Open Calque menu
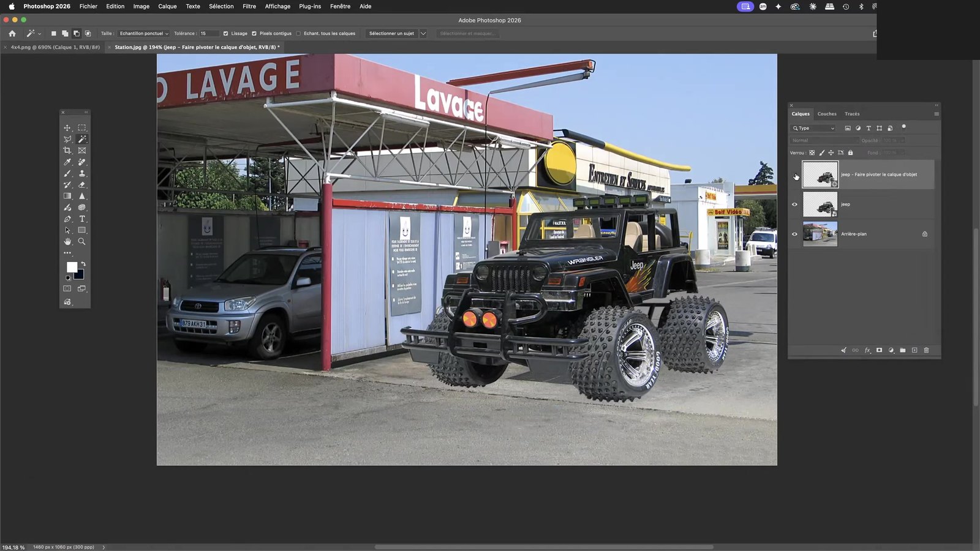The height and width of the screenshot is (551, 980). [x=167, y=6]
